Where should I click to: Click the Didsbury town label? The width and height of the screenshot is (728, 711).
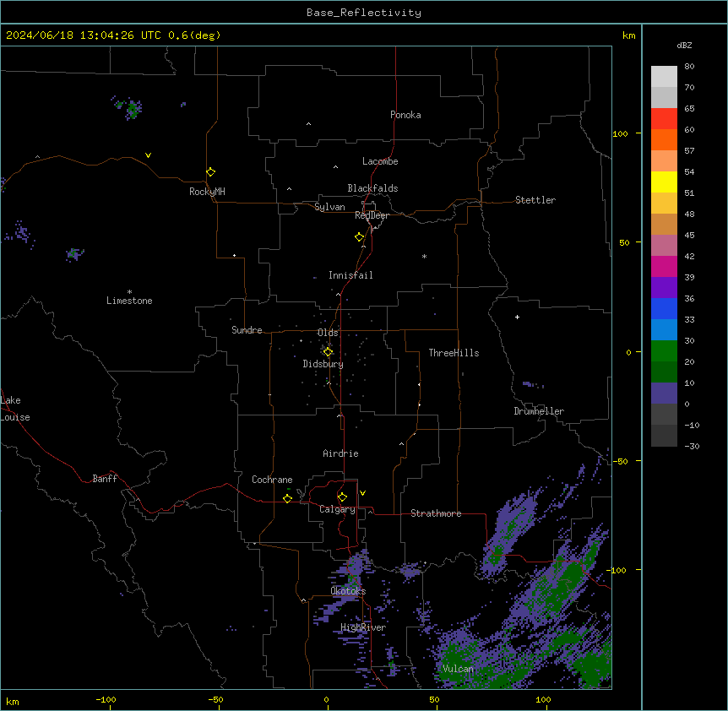[323, 364]
